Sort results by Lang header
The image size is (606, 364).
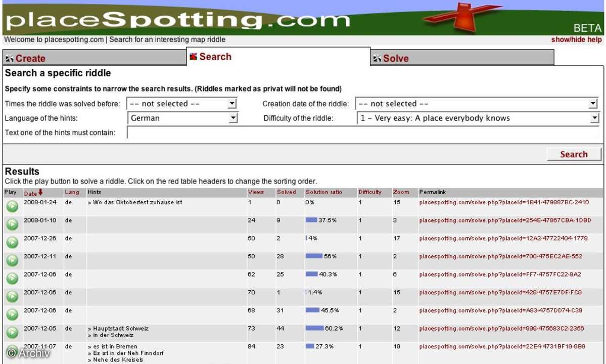click(x=72, y=192)
